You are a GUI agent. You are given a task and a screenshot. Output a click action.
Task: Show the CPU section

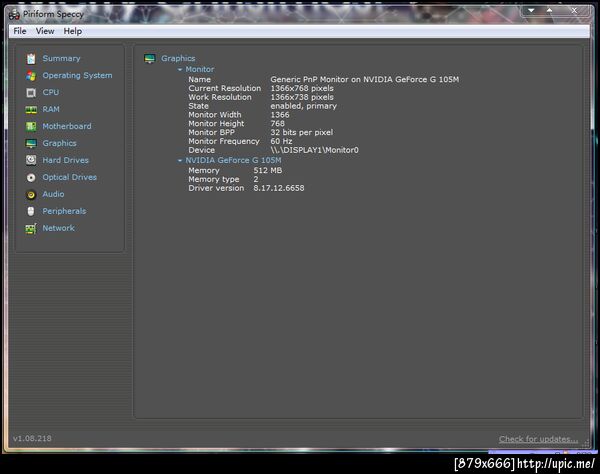51,92
